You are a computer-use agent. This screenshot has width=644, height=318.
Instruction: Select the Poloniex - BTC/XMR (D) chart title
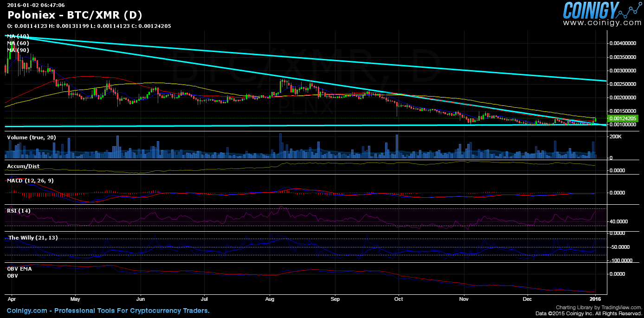[x=75, y=15]
